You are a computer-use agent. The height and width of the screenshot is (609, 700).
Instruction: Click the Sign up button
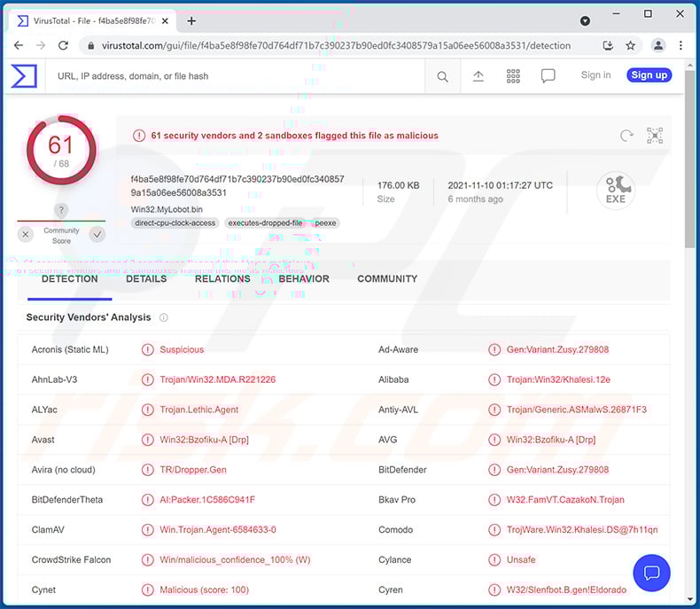[x=649, y=75]
